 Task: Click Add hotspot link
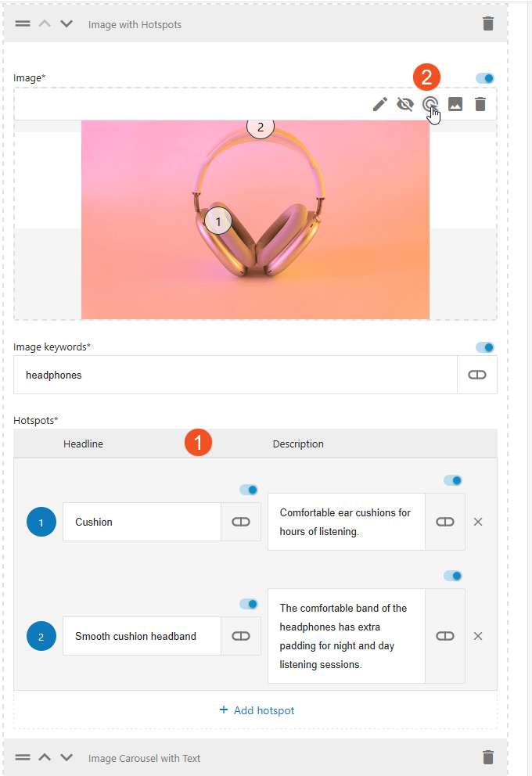tap(257, 710)
